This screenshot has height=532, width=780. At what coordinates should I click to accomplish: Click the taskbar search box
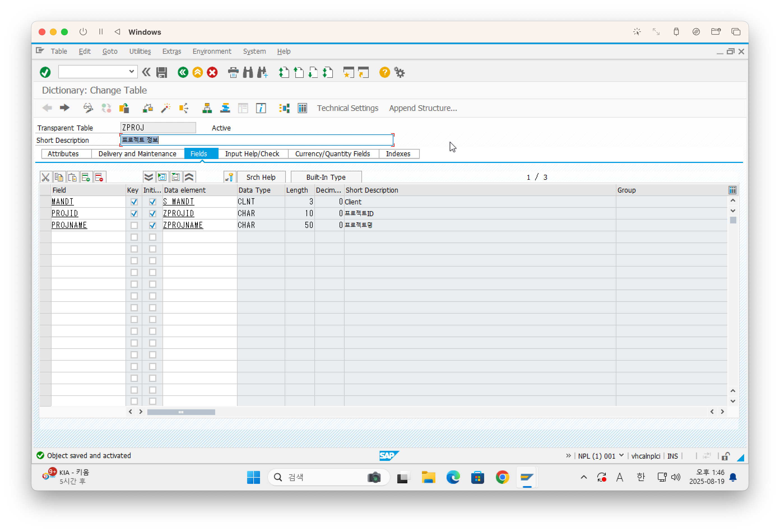click(x=328, y=477)
